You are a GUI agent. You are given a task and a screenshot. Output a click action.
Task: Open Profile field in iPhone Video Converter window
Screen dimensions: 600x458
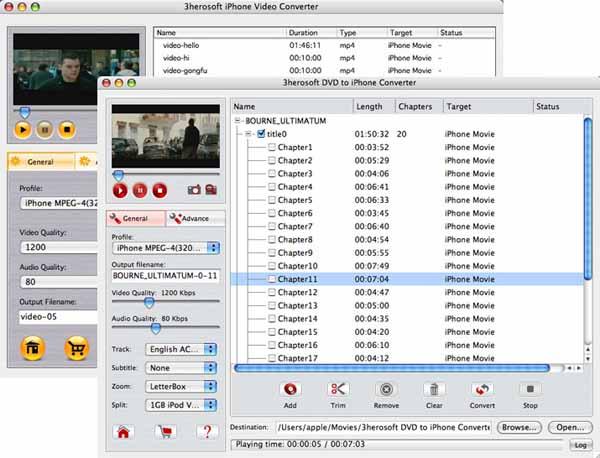(59, 203)
